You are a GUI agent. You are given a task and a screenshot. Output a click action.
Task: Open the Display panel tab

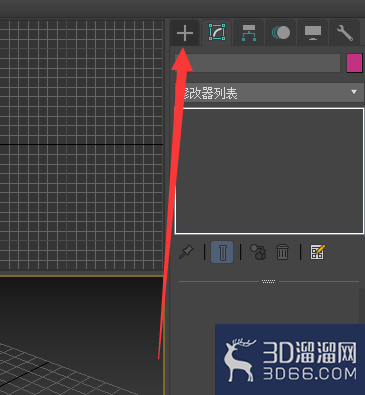click(x=313, y=33)
